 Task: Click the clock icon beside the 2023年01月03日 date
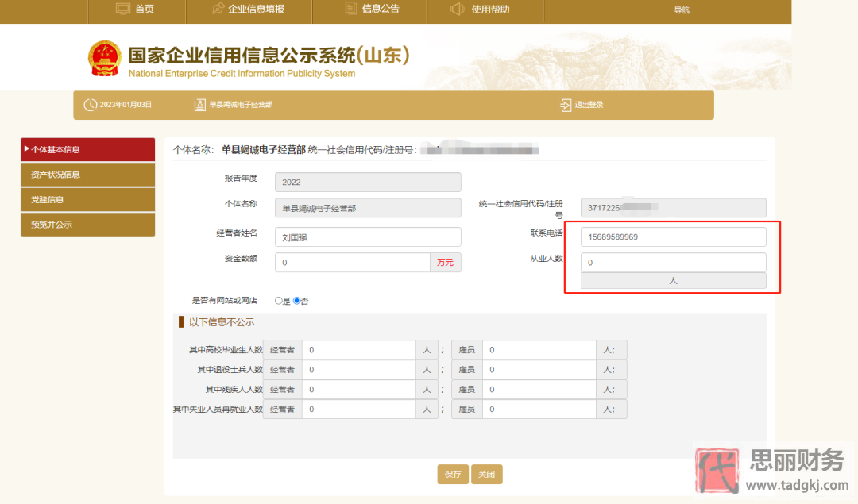click(90, 104)
